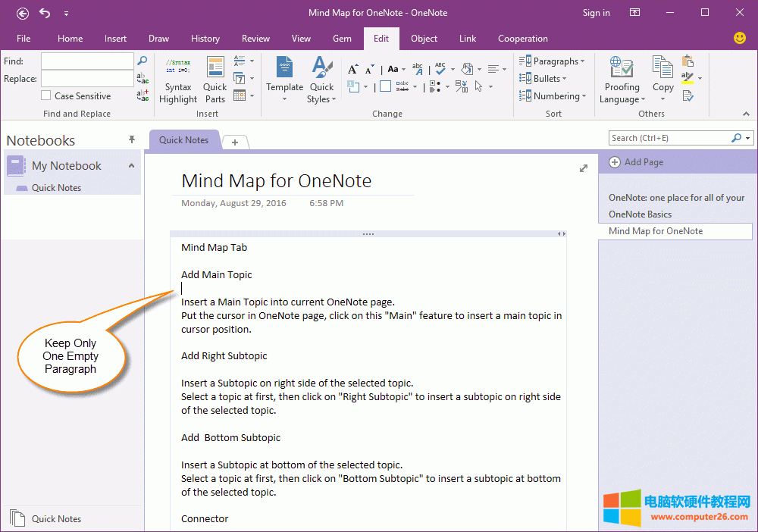Click into the Replace text field

point(87,79)
